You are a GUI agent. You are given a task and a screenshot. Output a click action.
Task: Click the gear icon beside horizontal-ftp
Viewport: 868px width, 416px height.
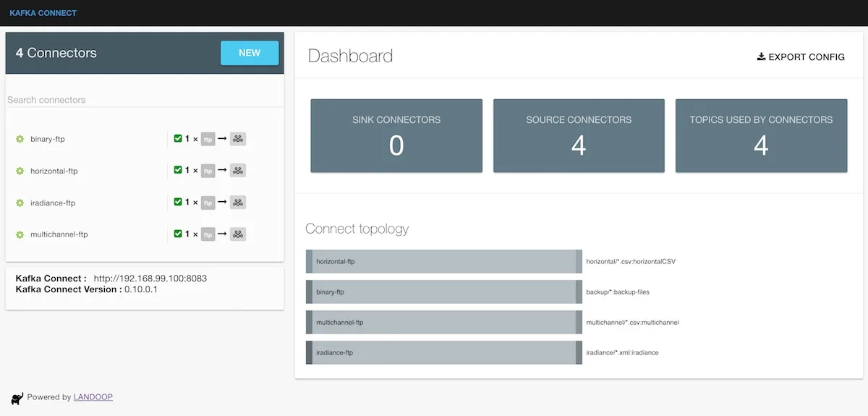point(20,171)
